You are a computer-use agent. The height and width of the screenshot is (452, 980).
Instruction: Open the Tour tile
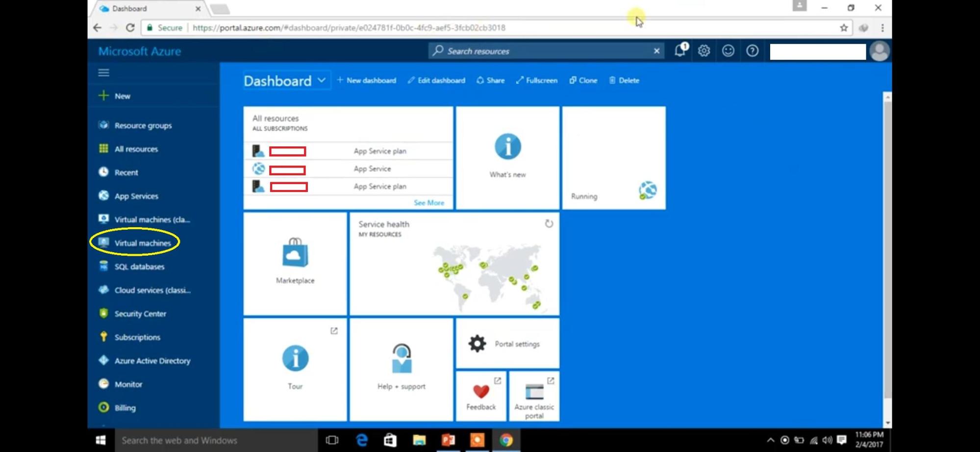point(295,370)
